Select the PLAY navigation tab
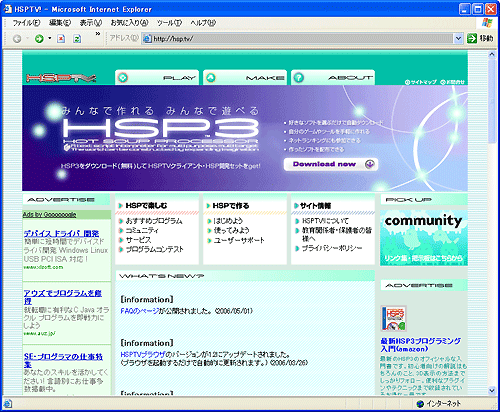 point(157,77)
